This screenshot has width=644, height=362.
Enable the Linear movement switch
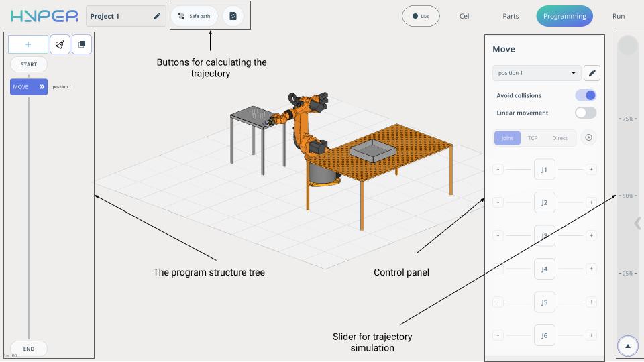click(585, 113)
